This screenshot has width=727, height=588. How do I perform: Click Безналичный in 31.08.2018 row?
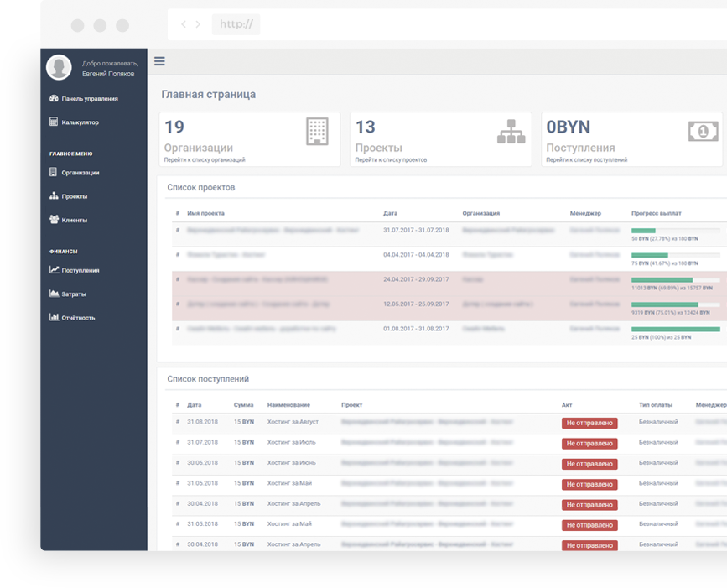point(658,422)
